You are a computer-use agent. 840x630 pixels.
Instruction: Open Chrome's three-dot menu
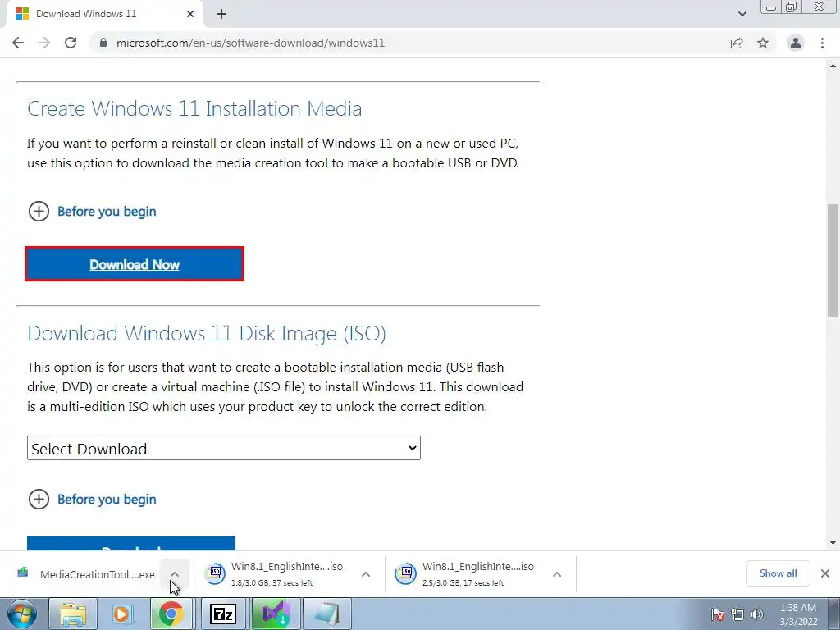pos(822,43)
